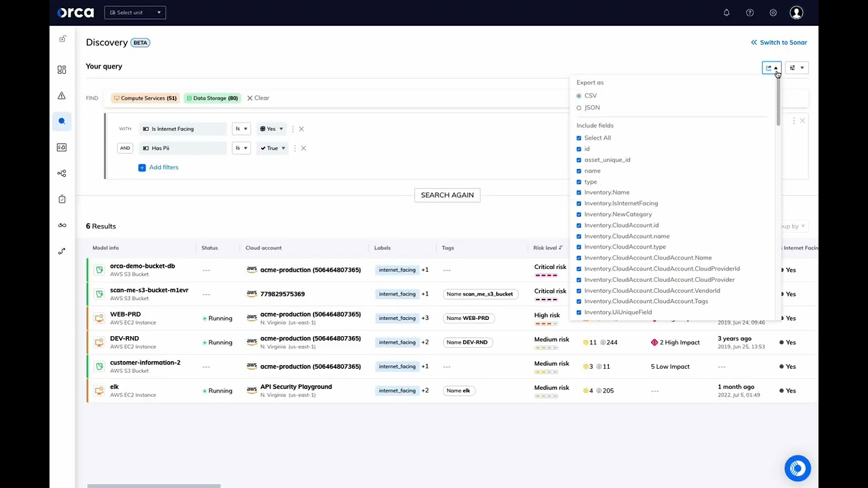Open the help question mark icon
868x488 pixels.
[x=749, y=12]
